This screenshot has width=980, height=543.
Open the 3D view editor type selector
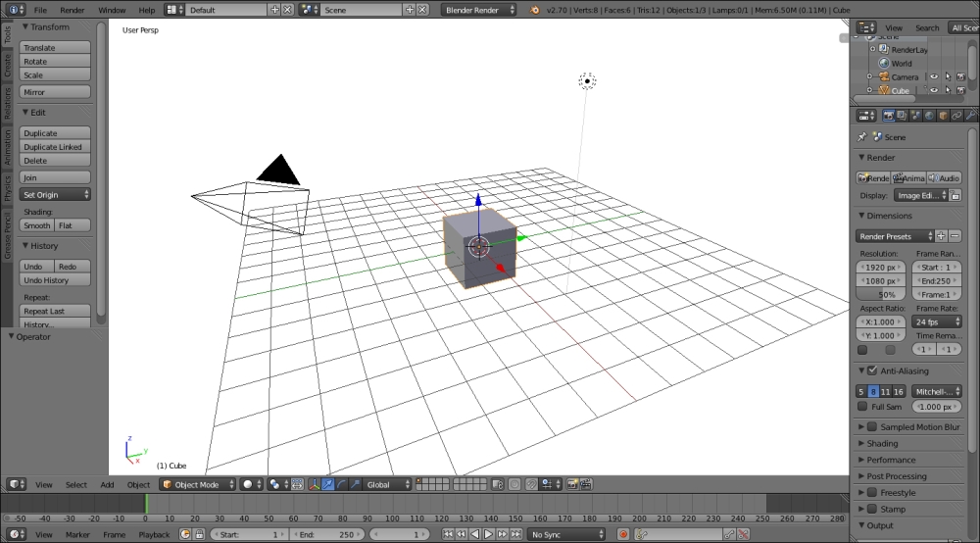tap(17, 484)
